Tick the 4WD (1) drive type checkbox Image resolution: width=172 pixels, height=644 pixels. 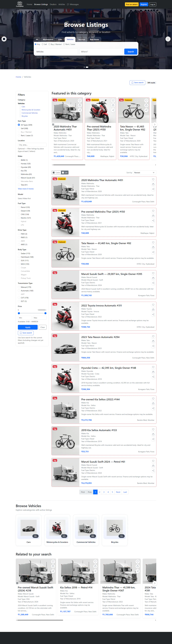(x=19, y=244)
